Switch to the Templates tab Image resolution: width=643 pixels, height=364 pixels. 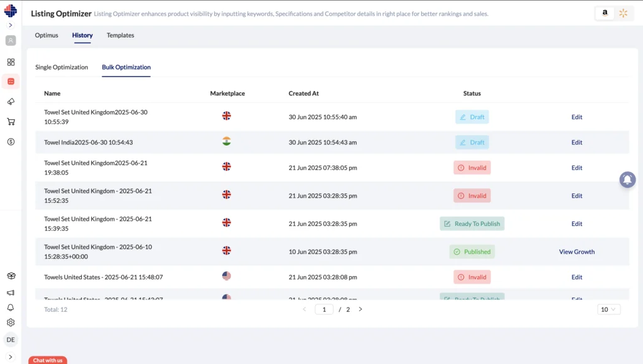coord(120,35)
